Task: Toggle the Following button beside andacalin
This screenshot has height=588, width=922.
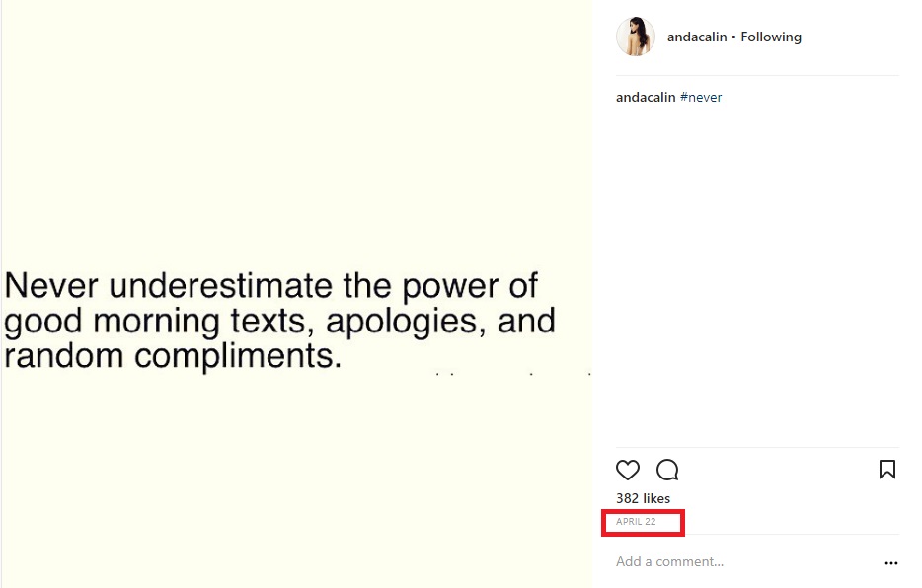Action: pos(771,37)
